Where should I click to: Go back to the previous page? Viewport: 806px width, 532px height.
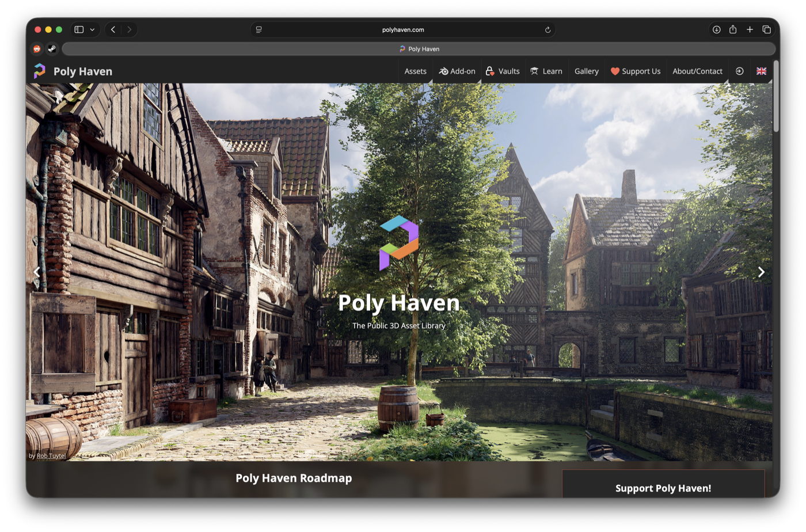tap(113, 29)
